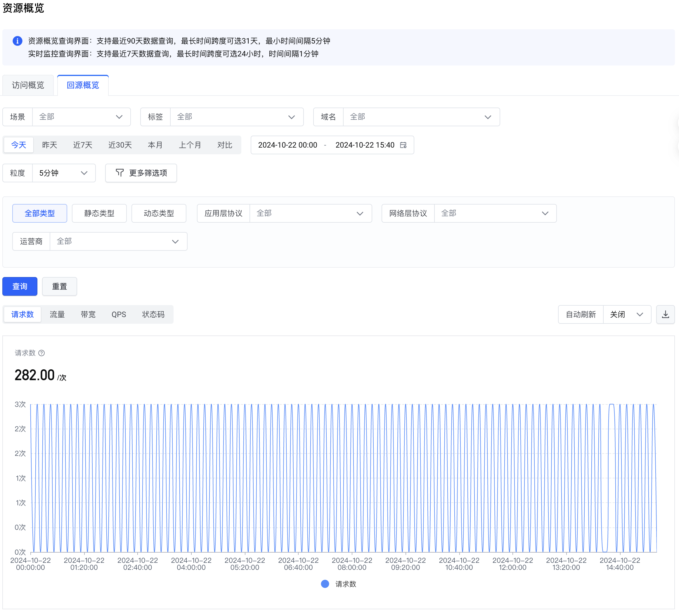This screenshot has width=679, height=616.
Task: Choose the 上个月 time range
Action: point(190,145)
